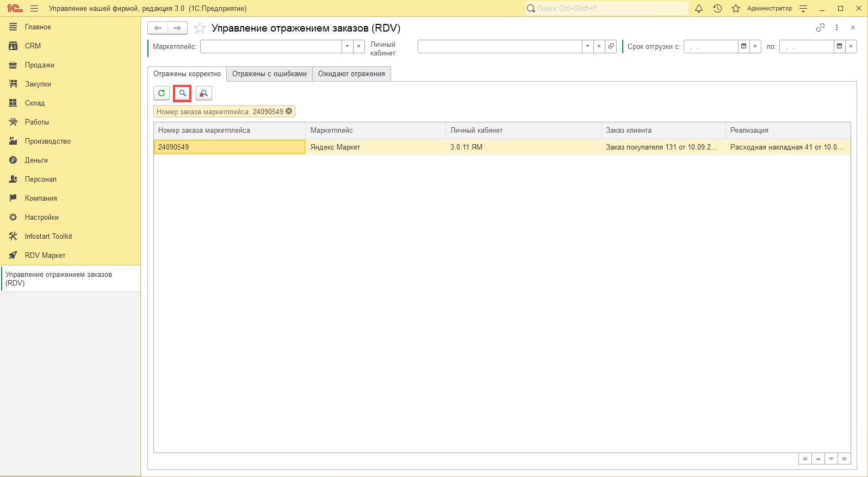868x477 pixels.
Task: Switch to Ожидают отражения tab
Action: (351, 73)
